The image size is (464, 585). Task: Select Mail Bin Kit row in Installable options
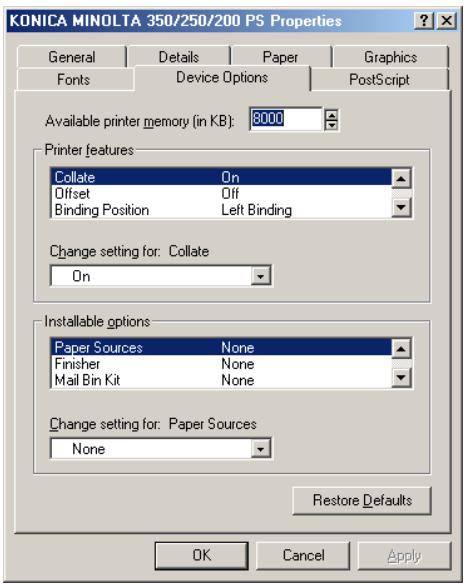(221, 380)
